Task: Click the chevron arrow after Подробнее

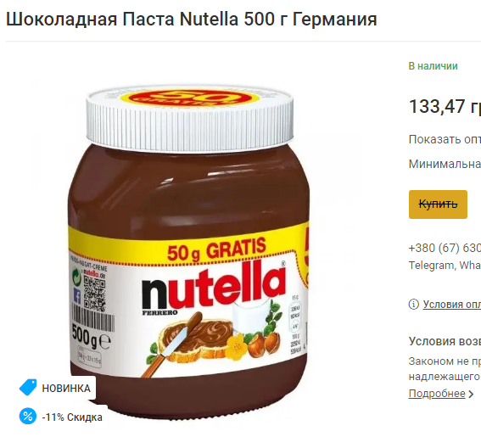Action: [471, 394]
